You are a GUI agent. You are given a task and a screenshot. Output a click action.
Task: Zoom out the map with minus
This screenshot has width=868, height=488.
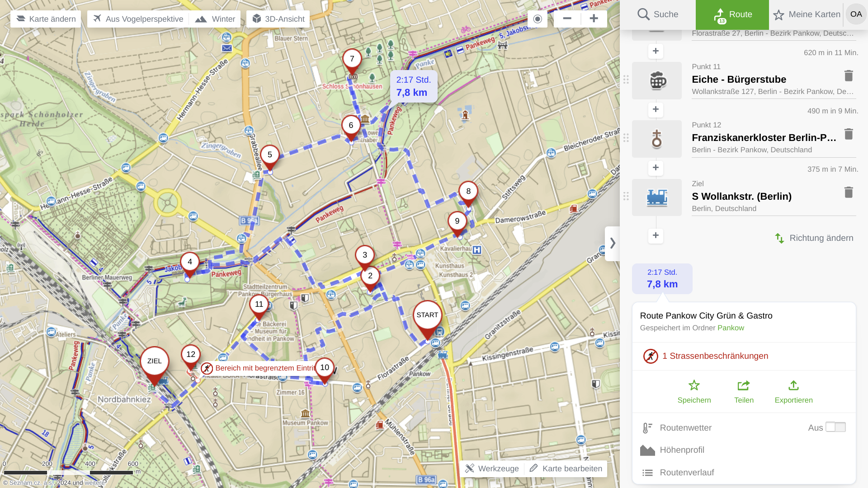(567, 19)
